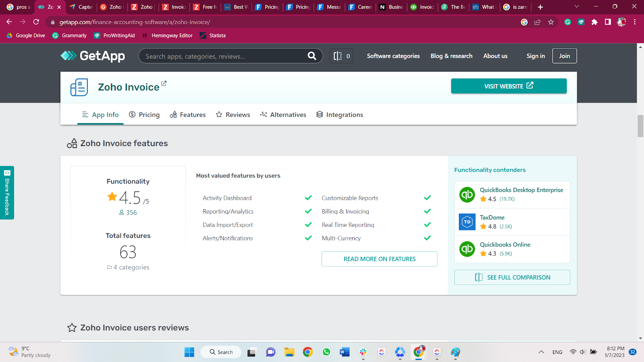Click the Zoho Invoice product logo
The height and width of the screenshot is (362, 644).
pyautogui.click(x=79, y=87)
